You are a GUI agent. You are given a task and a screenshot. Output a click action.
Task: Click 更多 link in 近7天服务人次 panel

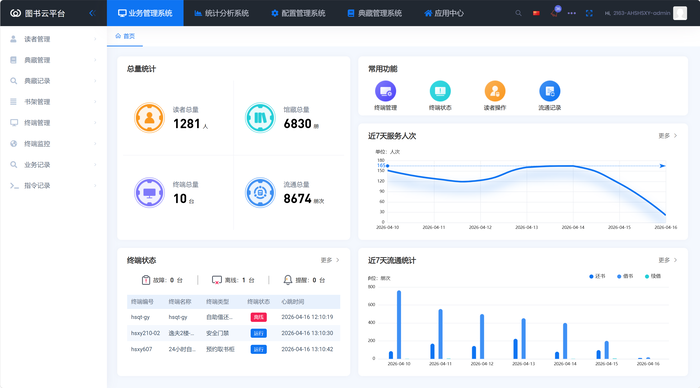point(668,135)
